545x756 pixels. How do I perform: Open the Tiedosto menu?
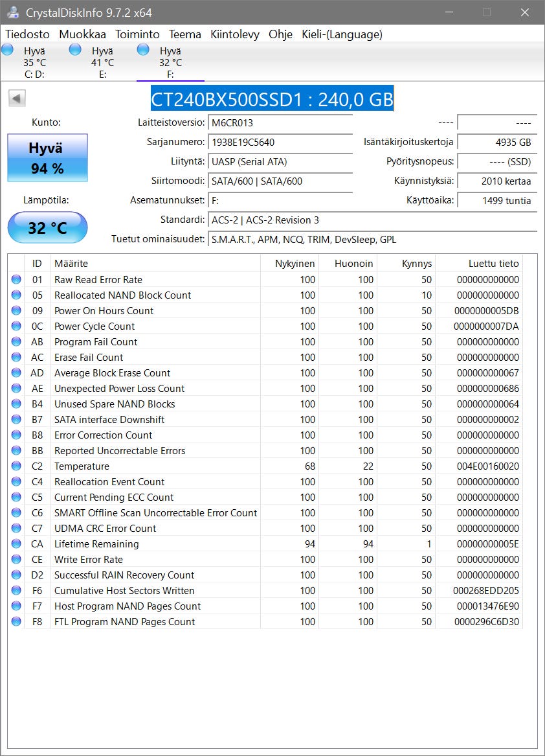[27, 34]
